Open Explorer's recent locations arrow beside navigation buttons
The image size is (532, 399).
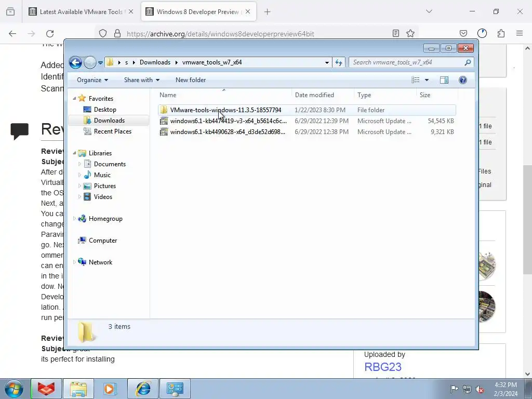(x=100, y=63)
